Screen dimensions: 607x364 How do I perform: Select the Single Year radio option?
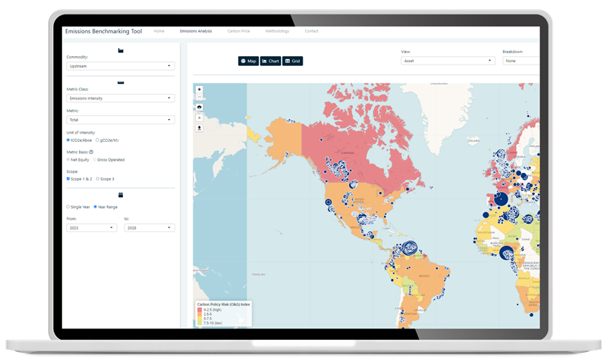pos(69,206)
